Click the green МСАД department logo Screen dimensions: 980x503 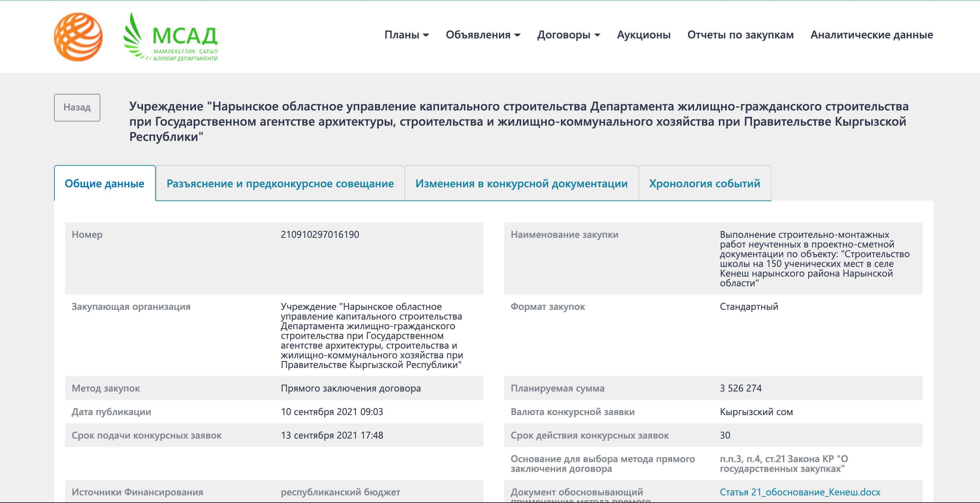171,38
